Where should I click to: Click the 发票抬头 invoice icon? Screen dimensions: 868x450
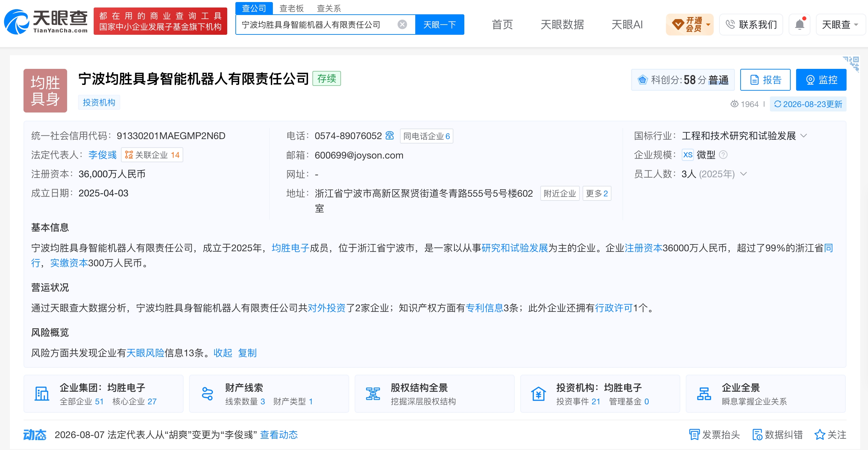[694, 435]
